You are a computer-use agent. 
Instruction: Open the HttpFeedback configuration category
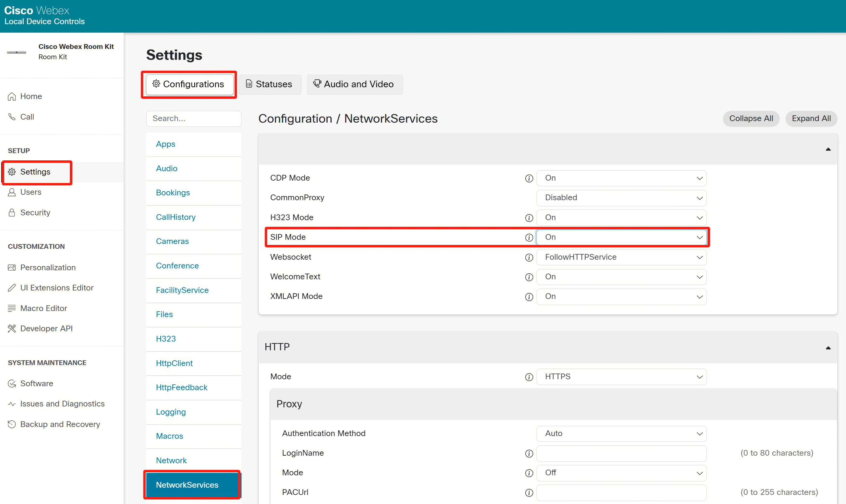194,387
